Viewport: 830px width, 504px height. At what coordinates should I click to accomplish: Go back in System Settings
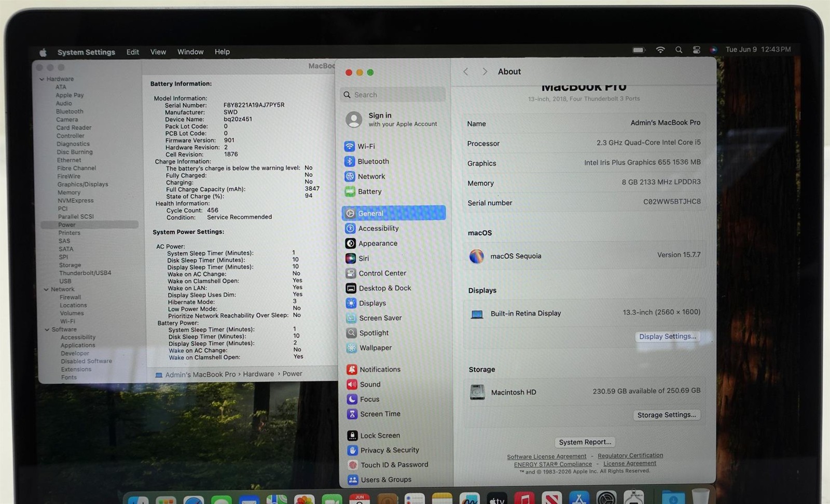pyautogui.click(x=466, y=72)
